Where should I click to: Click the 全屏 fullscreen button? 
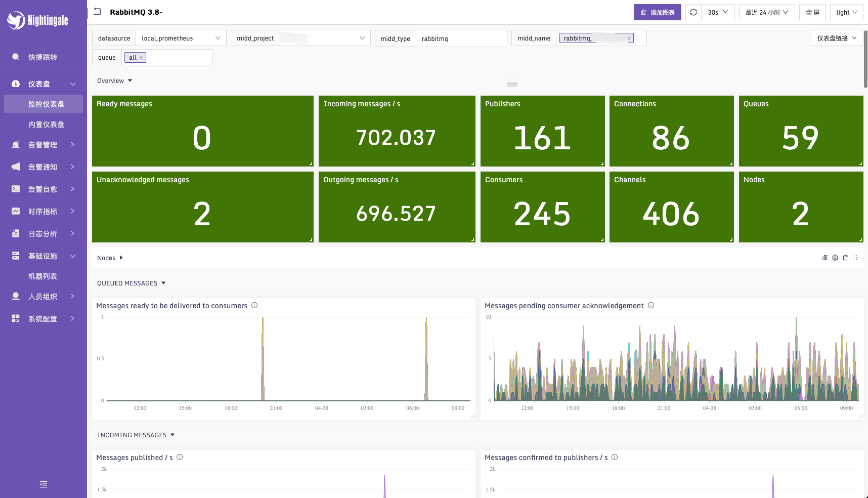(813, 12)
